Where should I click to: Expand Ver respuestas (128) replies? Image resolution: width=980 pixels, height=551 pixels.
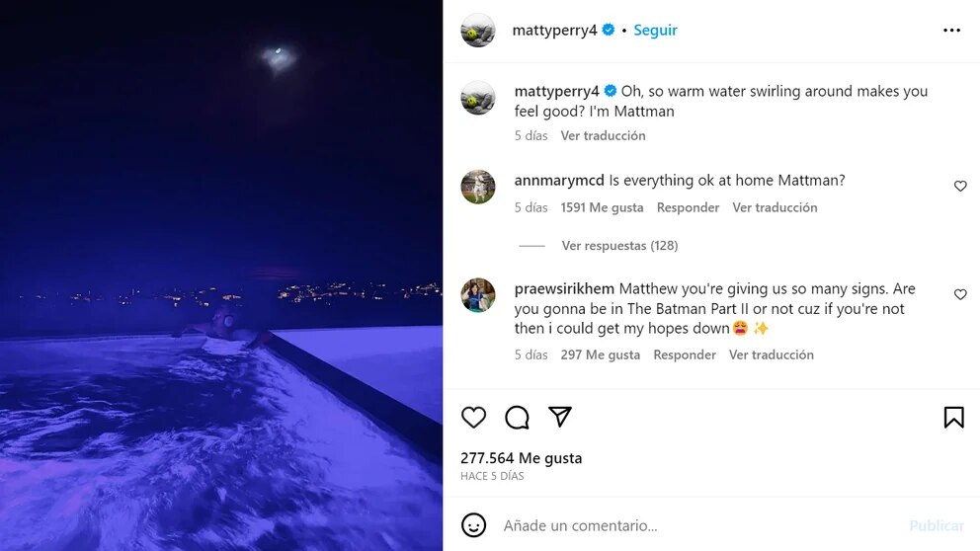tap(619, 246)
